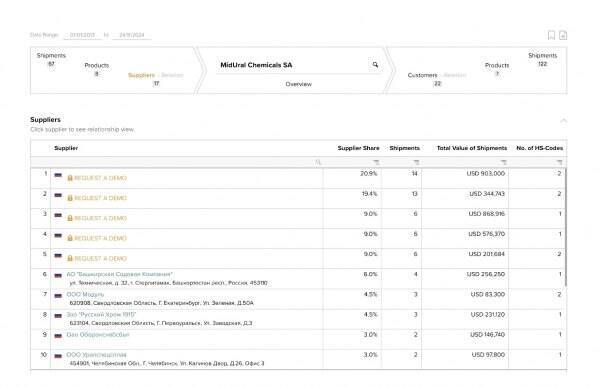Click the search filter icon in Supplier column

click(x=318, y=162)
